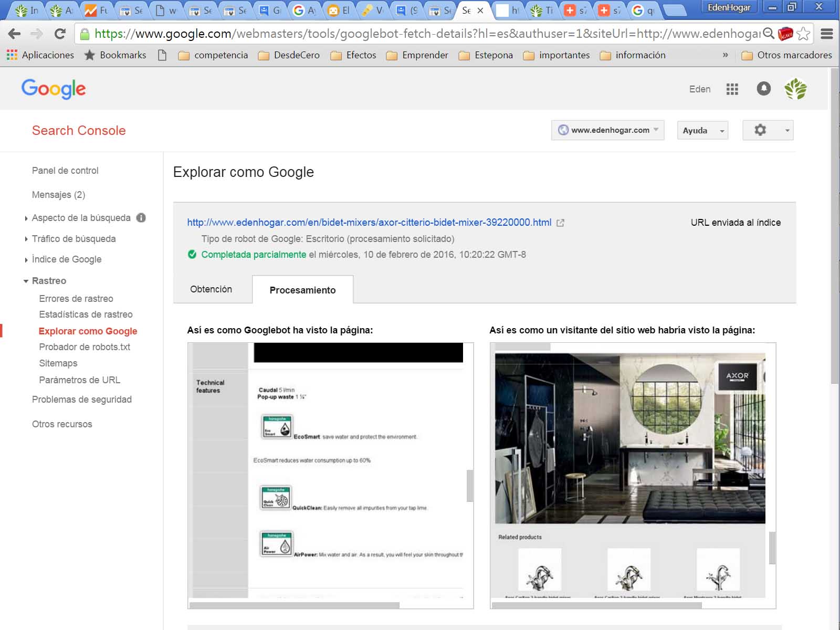Click the zoom magnifier icon in address bar
The width and height of the screenshot is (840, 630).
[x=769, y=34]
